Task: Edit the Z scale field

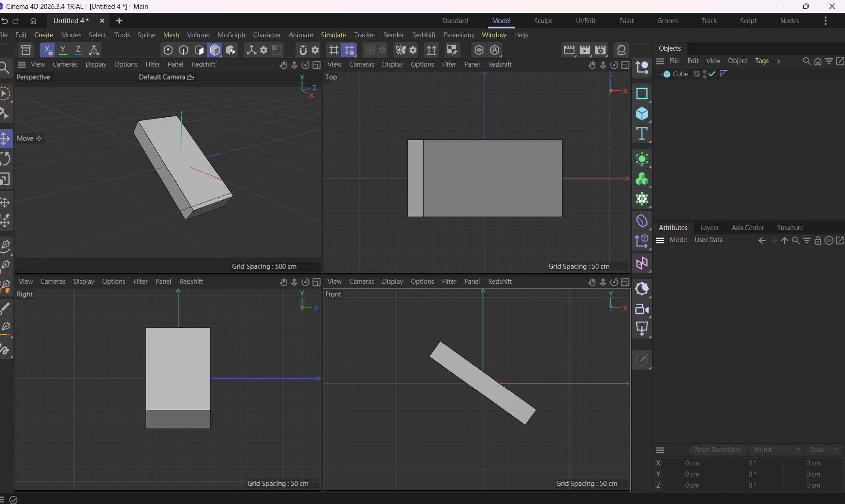Action: point(813,485)
